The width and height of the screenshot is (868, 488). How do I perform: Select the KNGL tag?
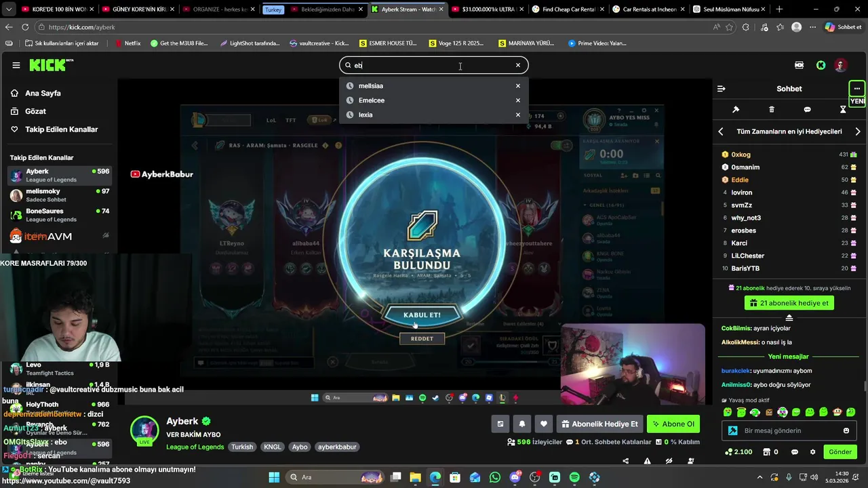(x=273, y=447)
